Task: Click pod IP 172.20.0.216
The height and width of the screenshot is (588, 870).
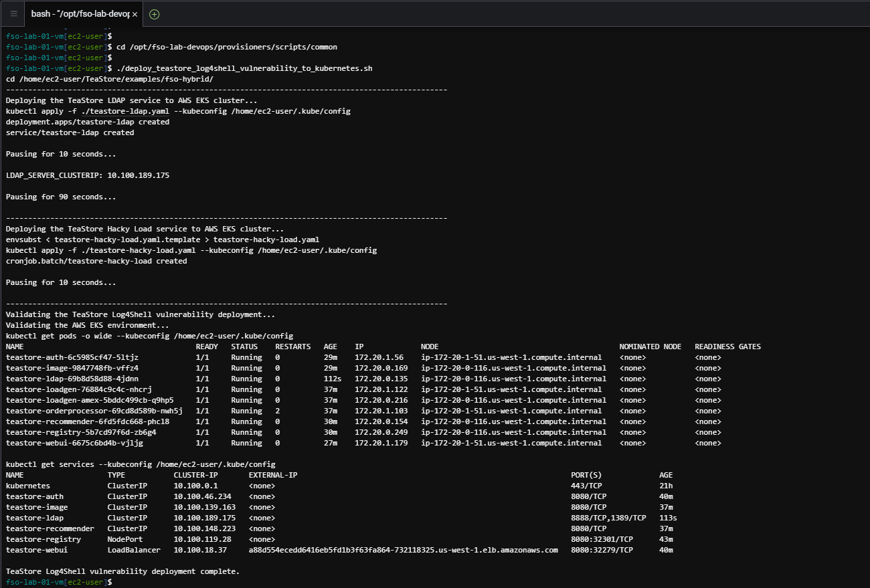Action: [381, 400]
